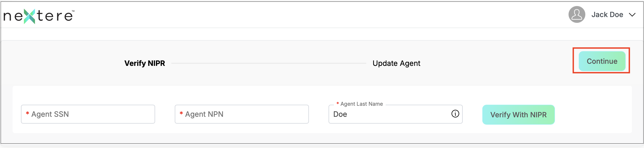Select the Verify NIPR step

coord(145,63)
